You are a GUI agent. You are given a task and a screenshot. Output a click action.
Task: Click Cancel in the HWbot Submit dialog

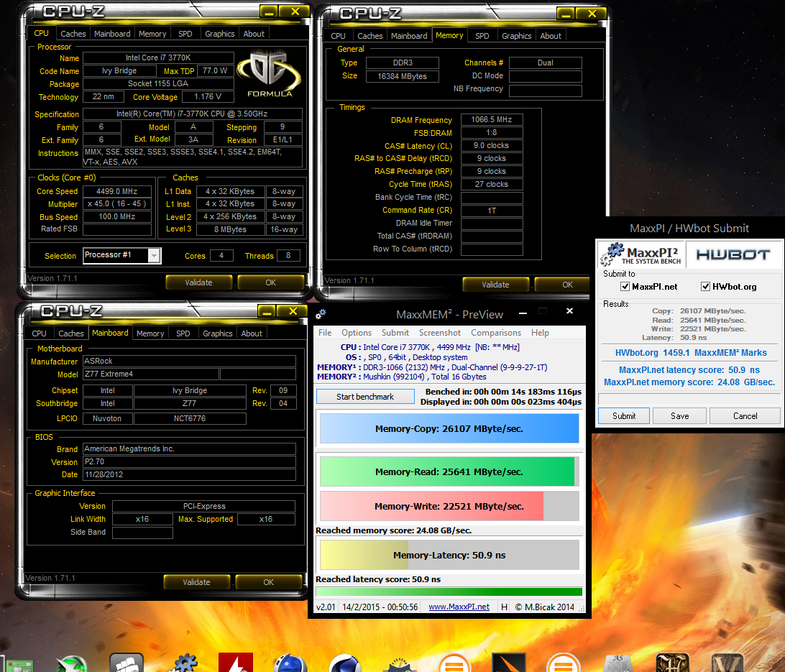[x=745, y=416]
